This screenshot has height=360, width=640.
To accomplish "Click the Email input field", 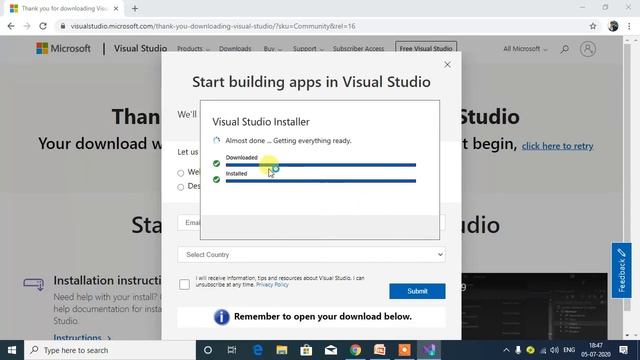I will pos(189,223).
